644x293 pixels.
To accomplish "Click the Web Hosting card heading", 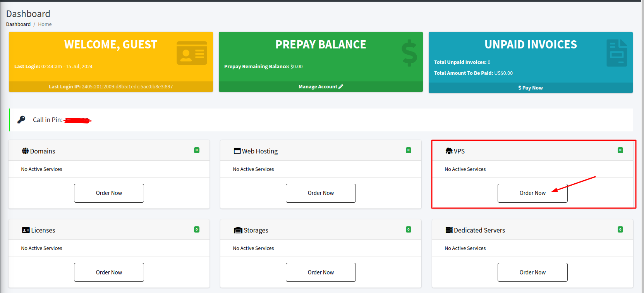I will (260, 151).
